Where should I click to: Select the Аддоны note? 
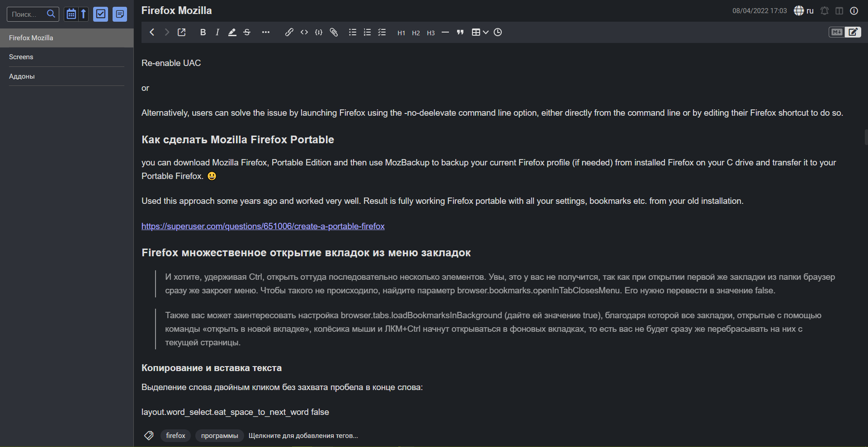[22, 76]
